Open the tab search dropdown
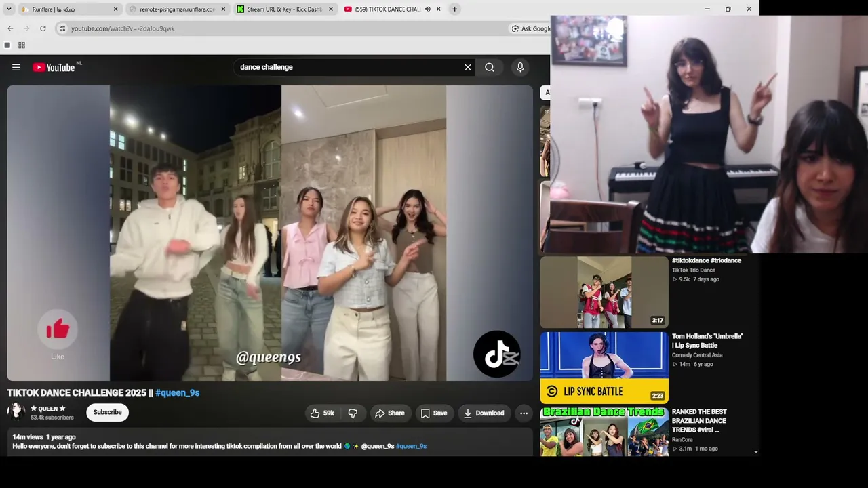The width and height of the screenshot is (868, 488). [x=9, y=9]
